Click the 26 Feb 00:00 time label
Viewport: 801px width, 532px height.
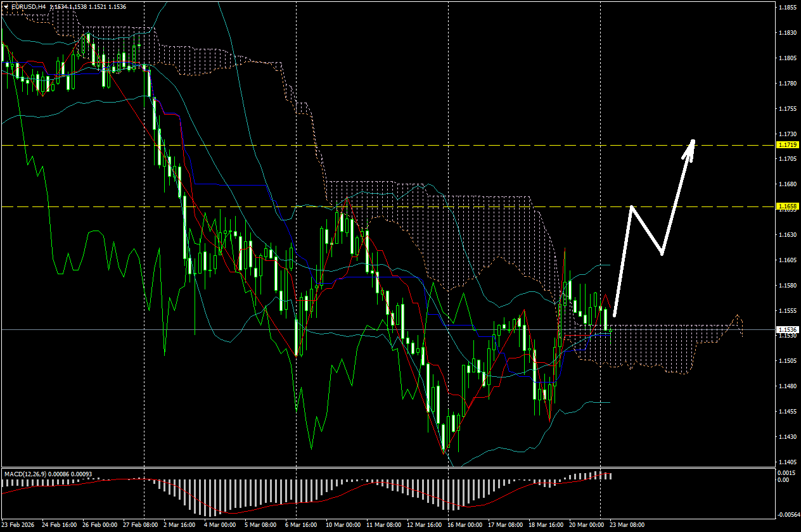(x=100, y=525)
